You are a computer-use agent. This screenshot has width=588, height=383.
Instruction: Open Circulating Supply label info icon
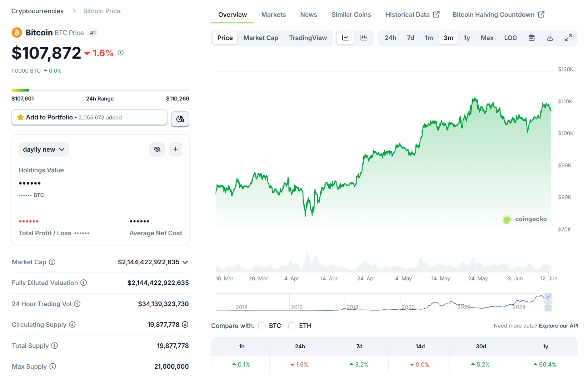pyautogui.click(x=72, y=324)
